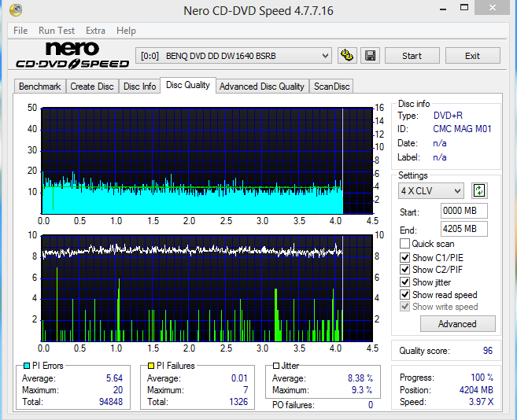
Task: Click Jitter average 8.38 % value
Action: tap(360, 378)
